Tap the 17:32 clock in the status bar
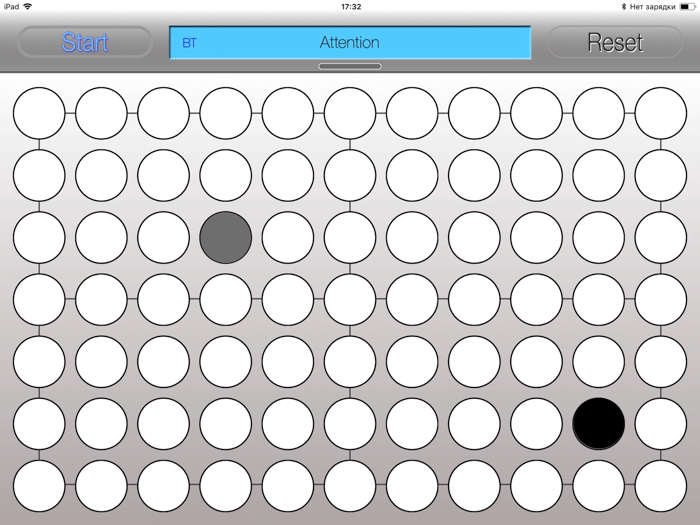The image size is (700, 525). tap(351, 7)
